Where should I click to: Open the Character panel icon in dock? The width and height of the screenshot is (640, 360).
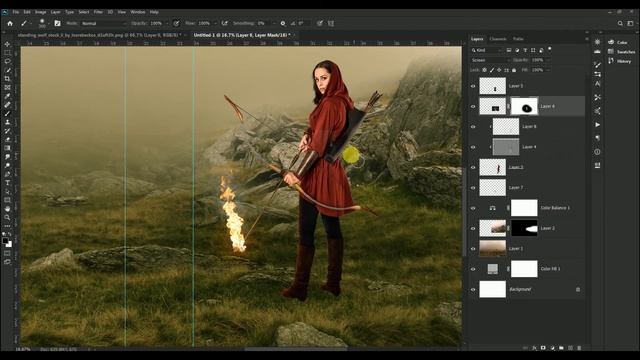[x=598, y=84]
